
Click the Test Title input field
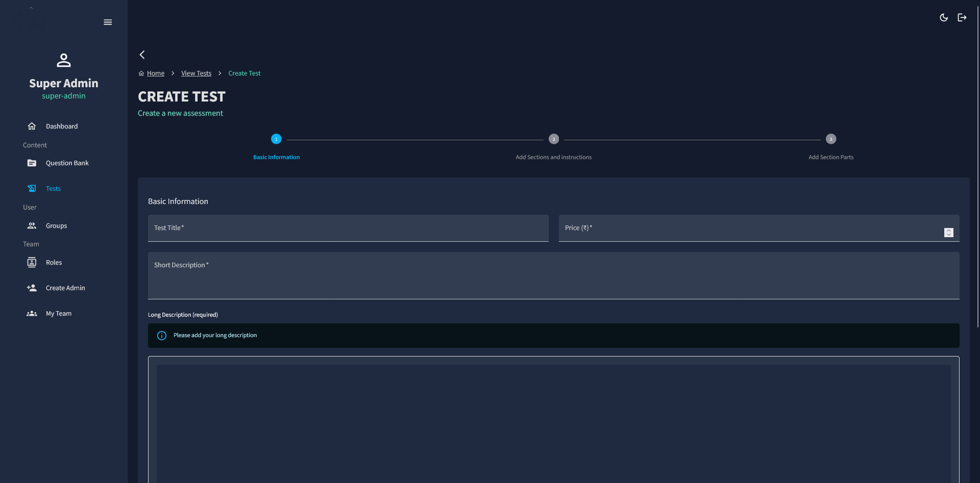[348, 228]
